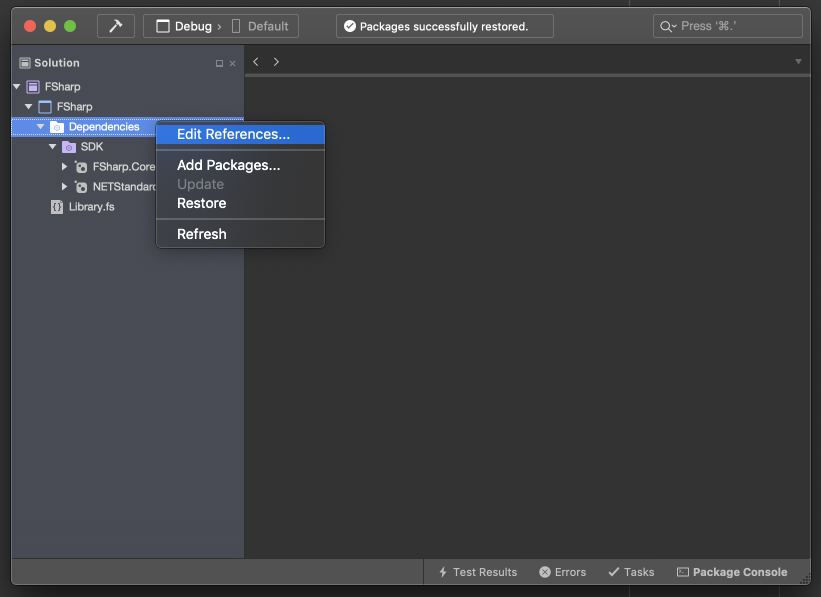Viewport: 821px width, 597px height.
Task: Click the Dependencies folder icon
Action: pos(57,127)
